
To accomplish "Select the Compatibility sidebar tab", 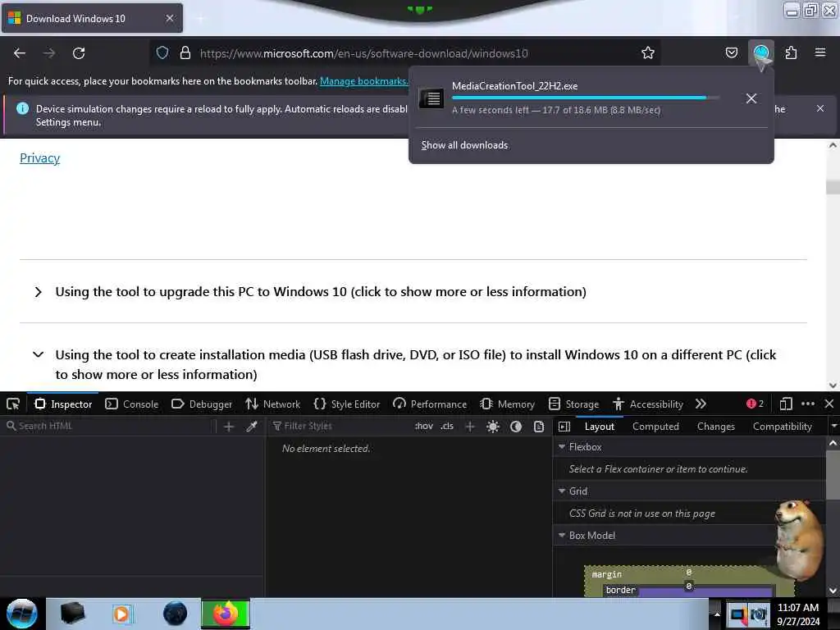I will 782,427.
